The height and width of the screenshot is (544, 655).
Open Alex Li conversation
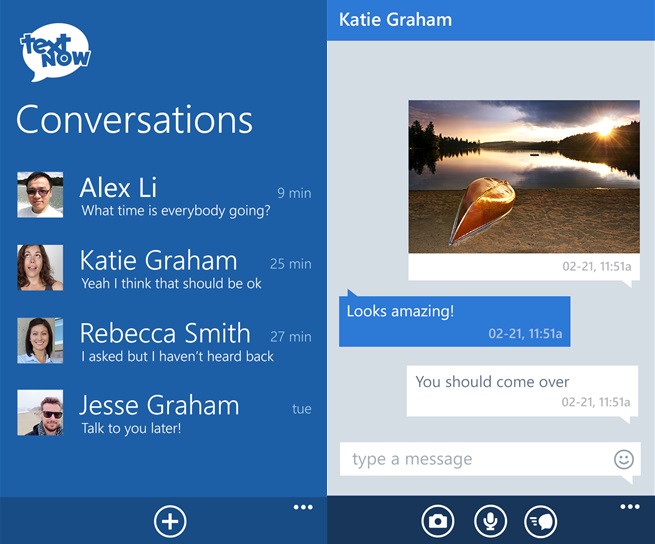click(175, 197)
